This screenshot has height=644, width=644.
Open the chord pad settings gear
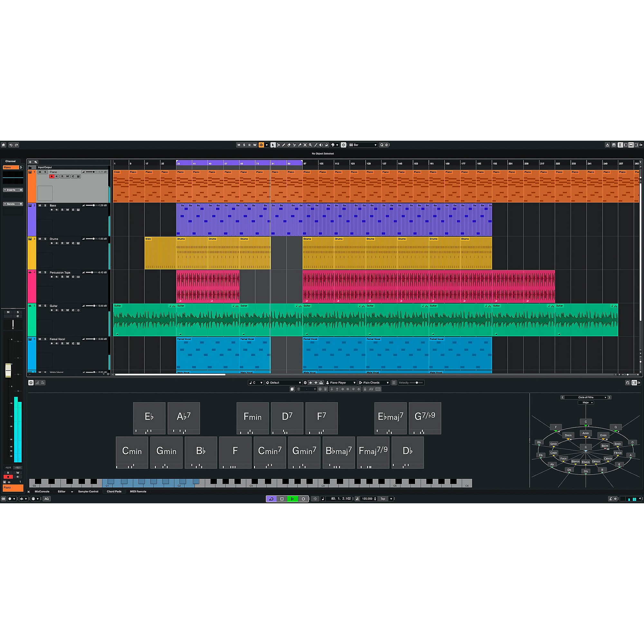[x=305, y=383]
